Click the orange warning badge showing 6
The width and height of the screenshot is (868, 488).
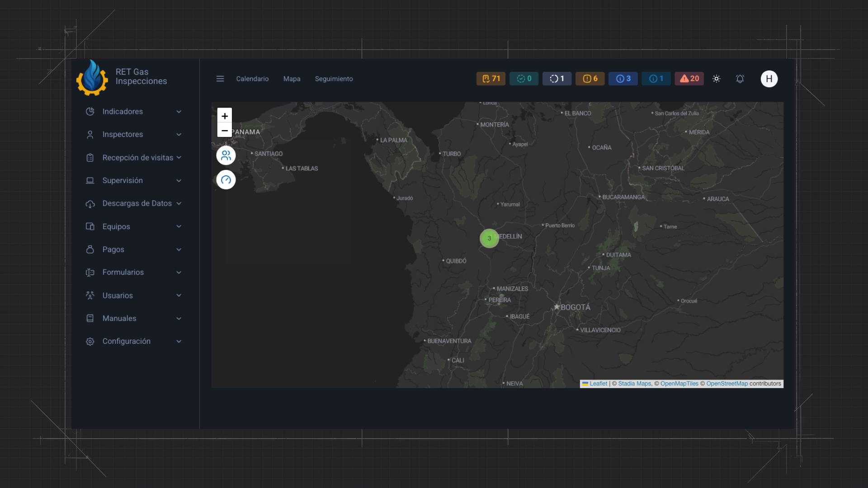pos(590,79)
